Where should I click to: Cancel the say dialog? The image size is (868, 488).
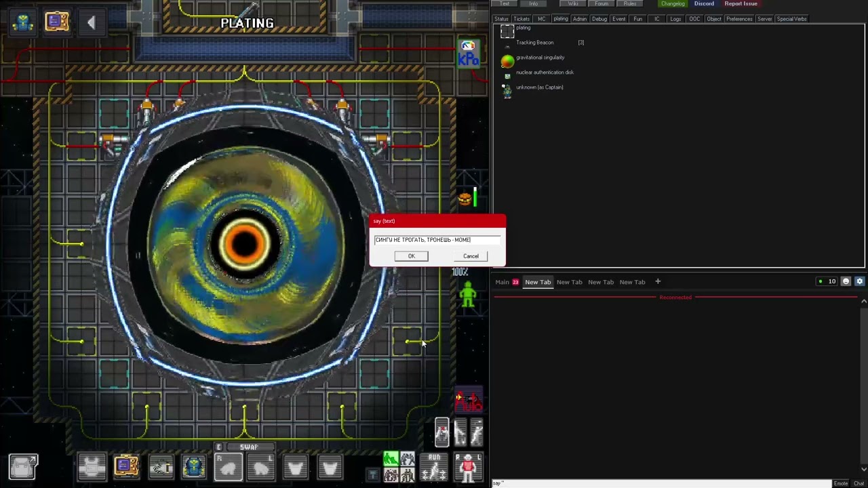tap(471, 256)
